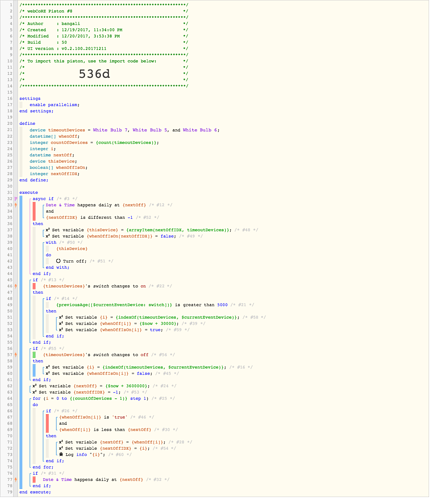The width and height of the screenshot is (432, 500).
Task: Click 'datetime nextOff;' variable definition
Action: (52, 156)
